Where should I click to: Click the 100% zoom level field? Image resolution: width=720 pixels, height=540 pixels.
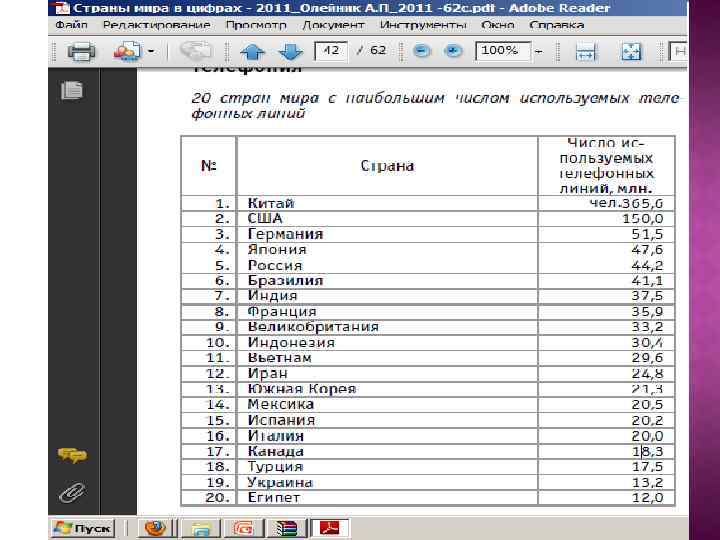[503, 51]
